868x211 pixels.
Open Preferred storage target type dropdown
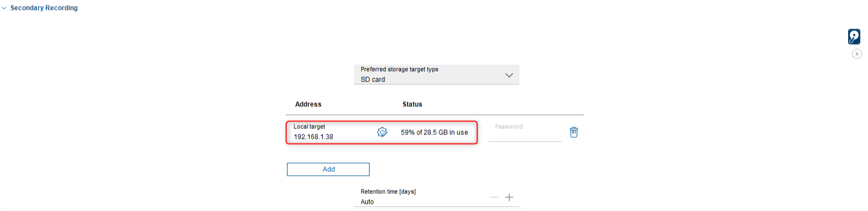click(437, 74)
